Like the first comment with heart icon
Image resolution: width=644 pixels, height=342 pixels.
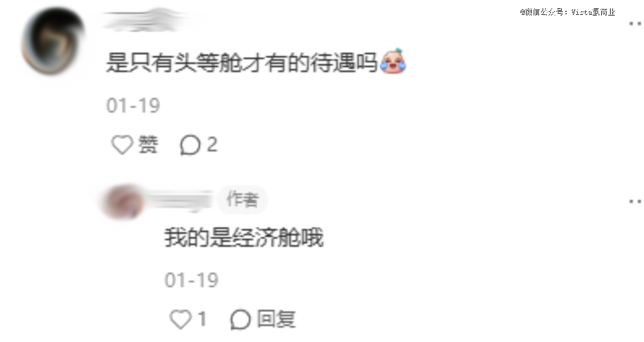coord(122,145)
